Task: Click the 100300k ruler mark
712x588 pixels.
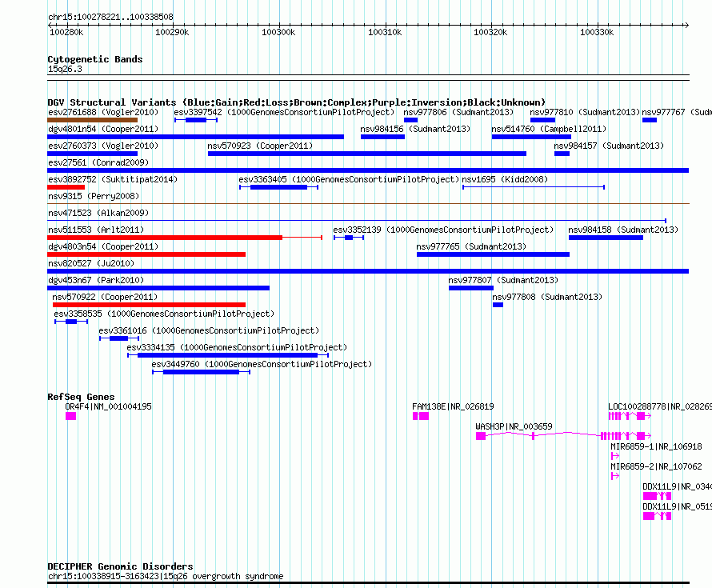Action: click(278, 32)
